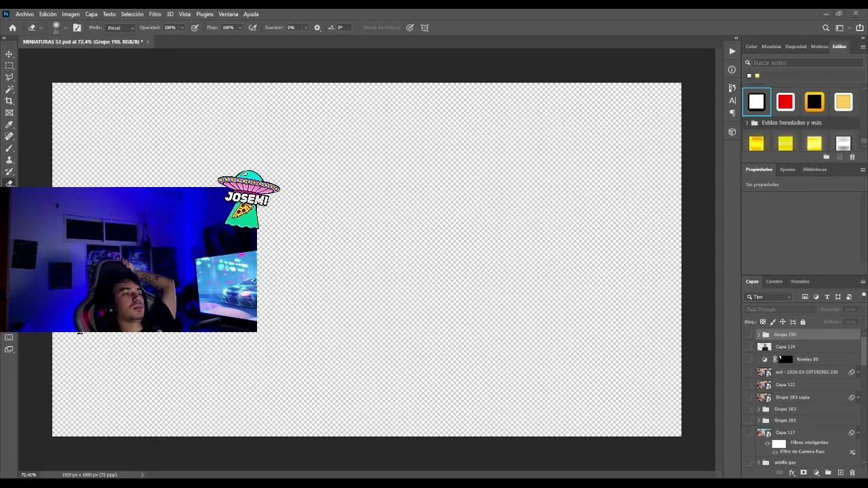This screenshot has height=488, width=868.
Task: Expand the Grupo 190 group
Action: coord(759,335)
